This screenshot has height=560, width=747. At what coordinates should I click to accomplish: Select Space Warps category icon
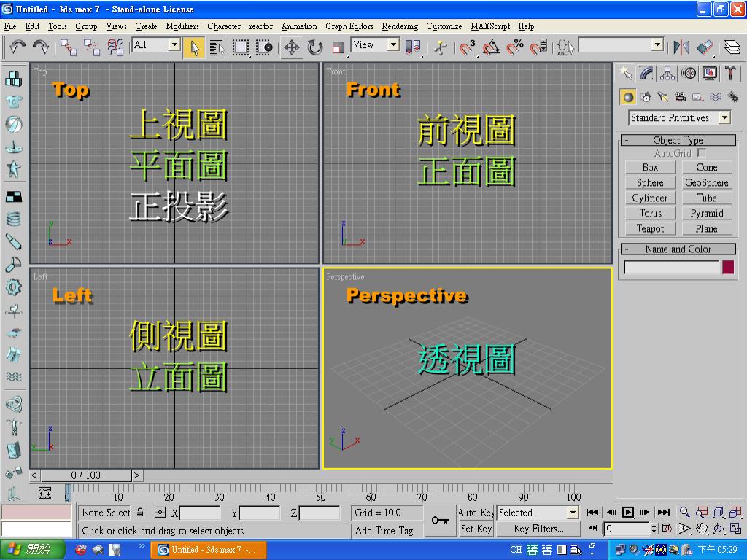click(715, 97)
